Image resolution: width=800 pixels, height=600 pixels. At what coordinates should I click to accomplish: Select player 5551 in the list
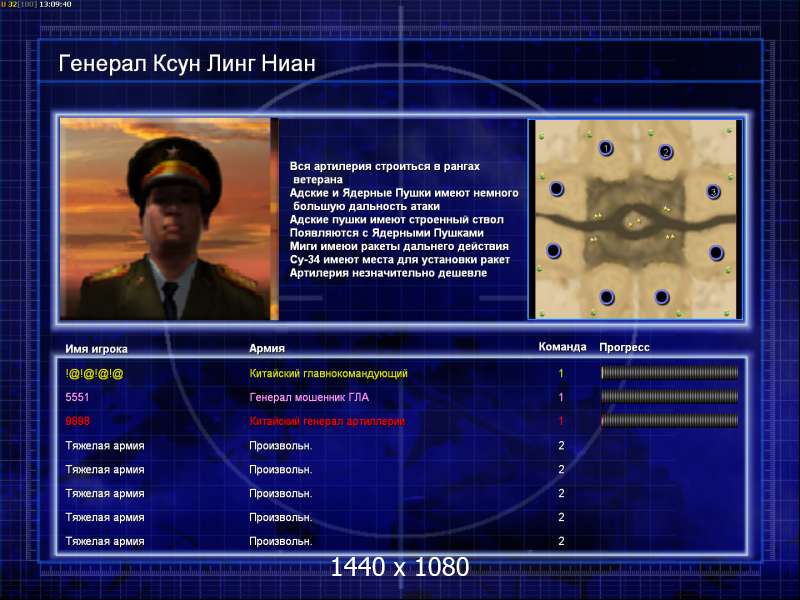77,397
